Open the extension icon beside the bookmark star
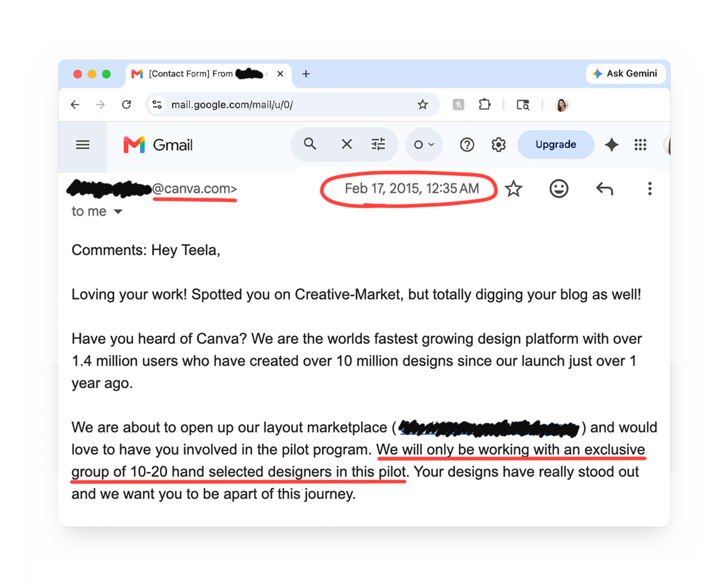 pos(458,105)
